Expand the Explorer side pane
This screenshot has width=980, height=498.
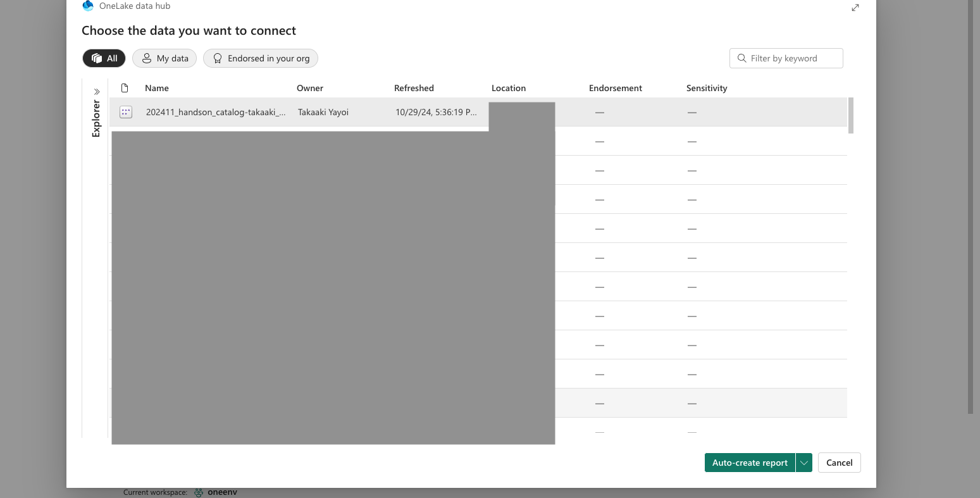click(97, 92)
